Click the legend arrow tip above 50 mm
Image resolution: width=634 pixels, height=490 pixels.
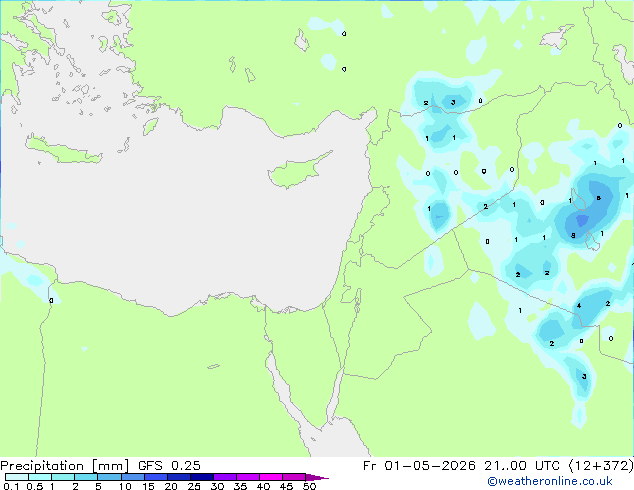(x=317, y=478)
